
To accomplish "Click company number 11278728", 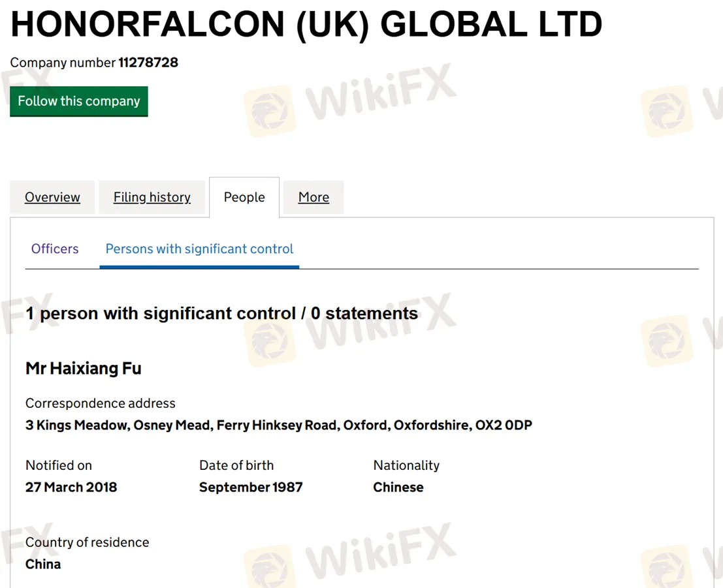I will click(148, 62).
